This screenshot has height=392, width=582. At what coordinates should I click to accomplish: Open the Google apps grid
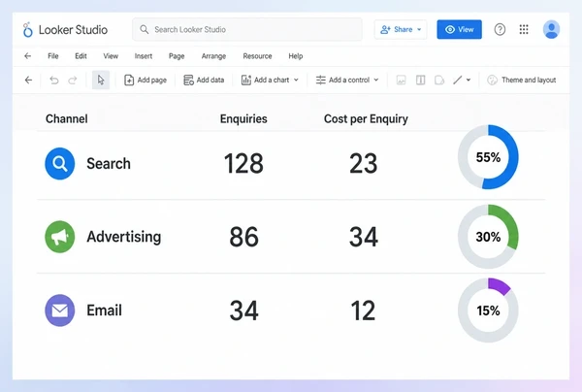524,29
